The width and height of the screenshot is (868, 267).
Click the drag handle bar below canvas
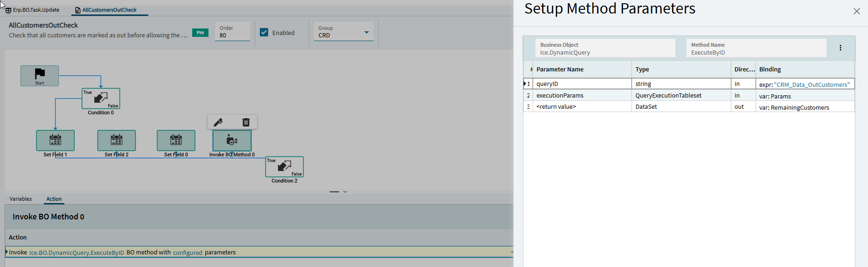(334, 192)
